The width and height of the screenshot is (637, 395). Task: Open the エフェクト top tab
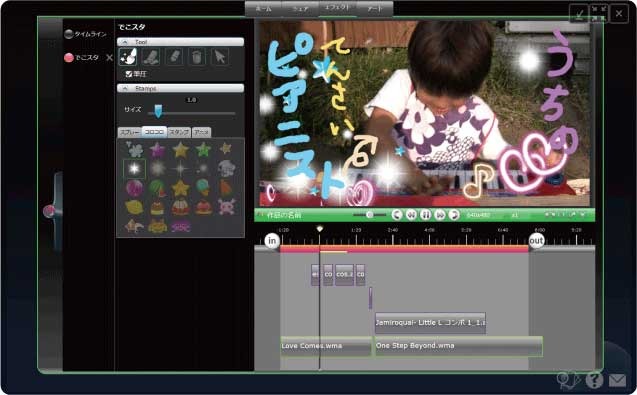coord(337,8)
